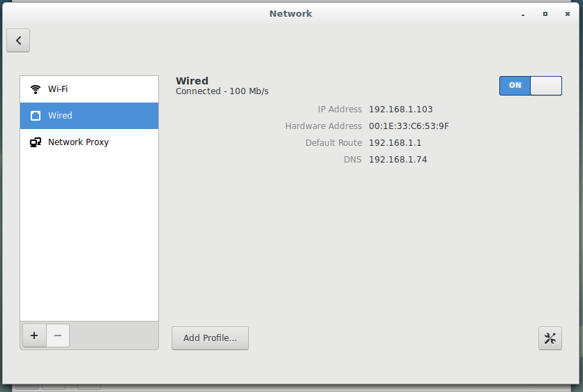Open the Network Proxy entry
Screen dimensions: 583x392
pos(89,142)
